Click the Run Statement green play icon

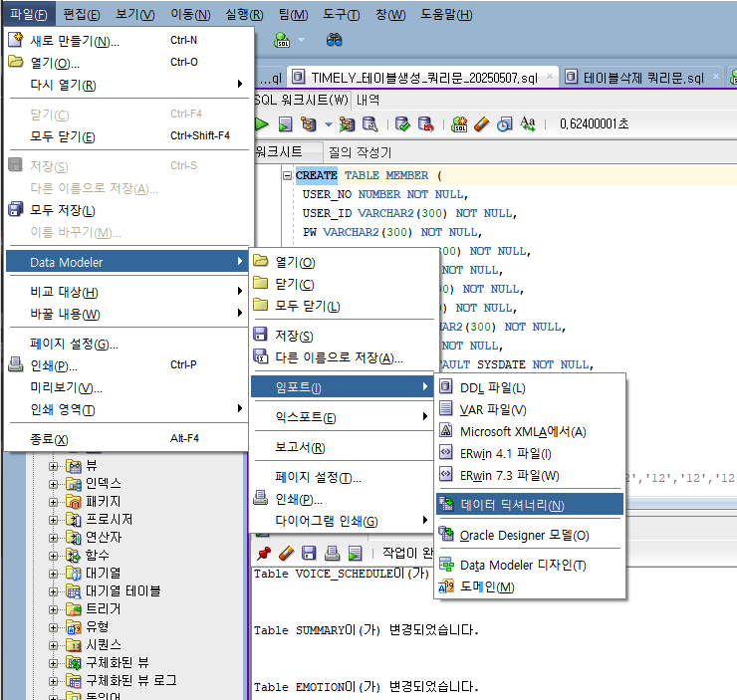pos(261,124)
